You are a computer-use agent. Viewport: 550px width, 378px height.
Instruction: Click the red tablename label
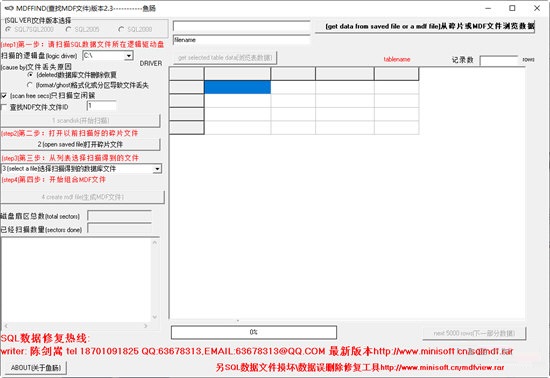[397, 59]
